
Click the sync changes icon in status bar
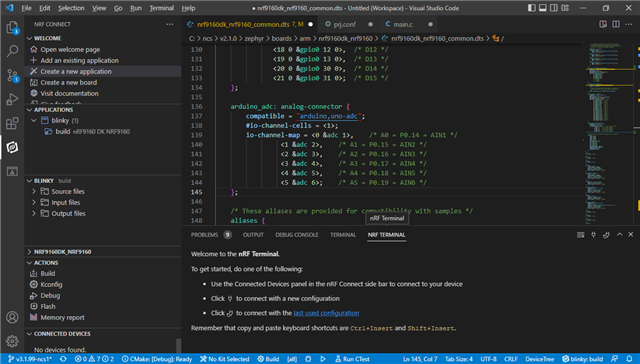click(63, 359)
